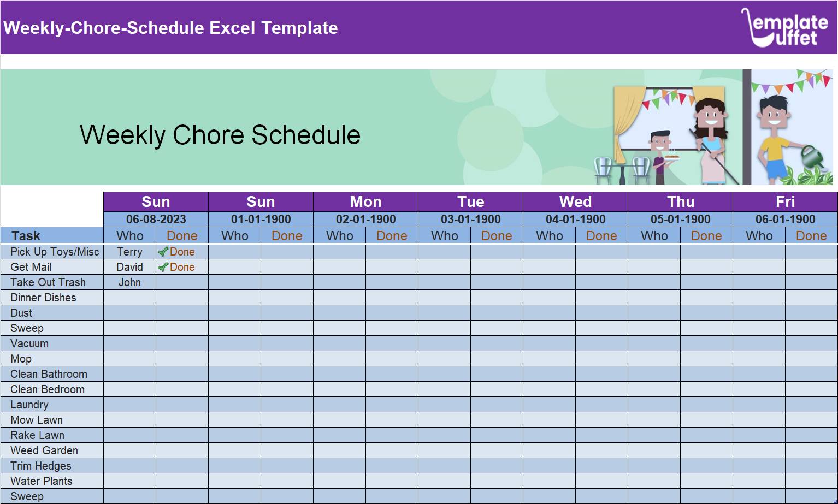Select the Thu day header cell

tap(680, 201)
